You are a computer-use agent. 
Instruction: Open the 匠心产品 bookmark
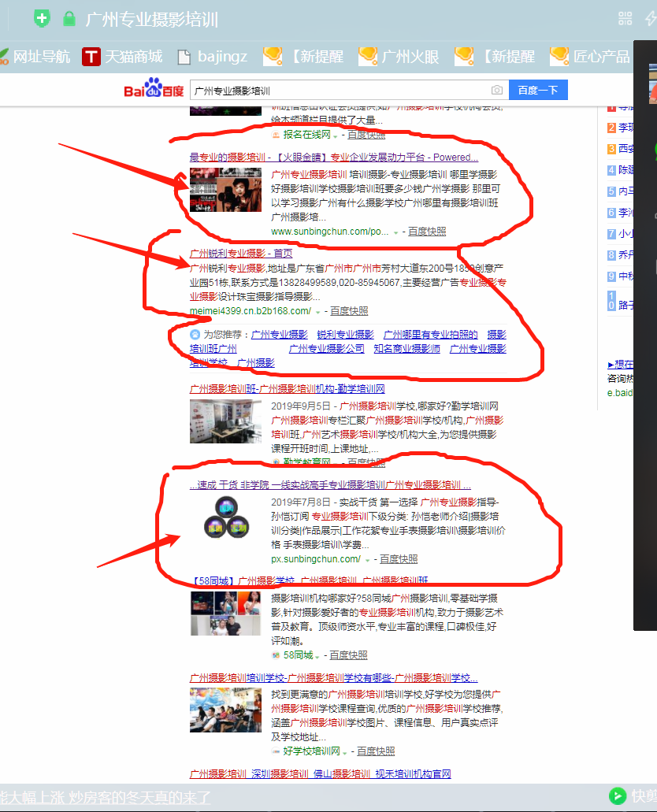590,56
